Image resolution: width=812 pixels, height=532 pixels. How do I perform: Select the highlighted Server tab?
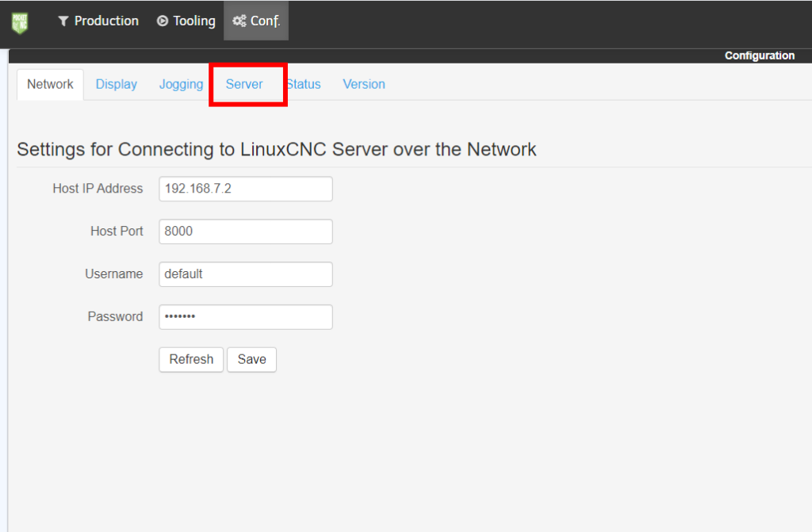[x=243, y=84]
